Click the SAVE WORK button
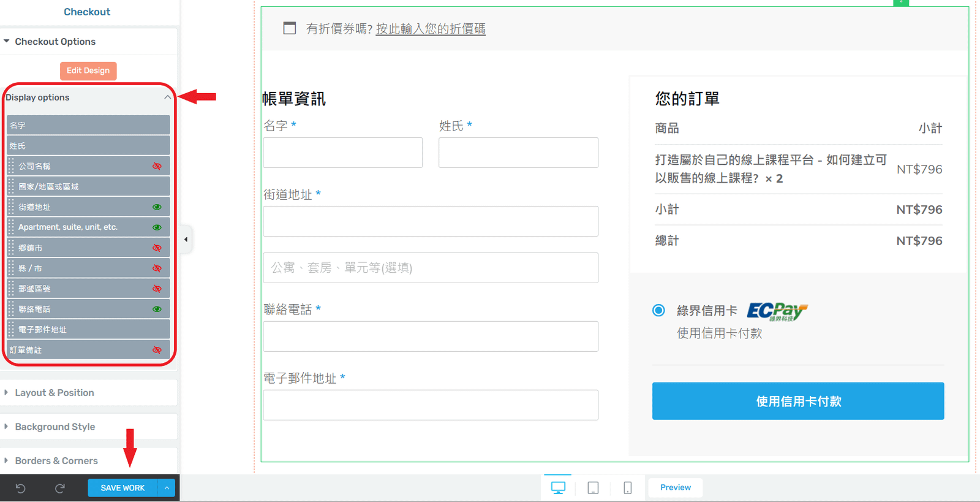Viewport: 980px width, 502px height. 123,488
